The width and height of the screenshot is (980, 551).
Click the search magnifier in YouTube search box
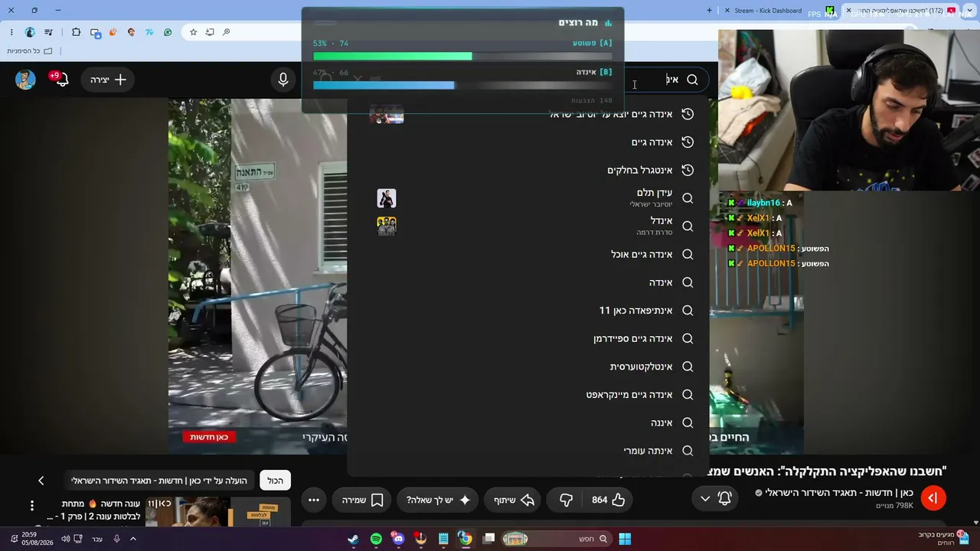[692, 80]
